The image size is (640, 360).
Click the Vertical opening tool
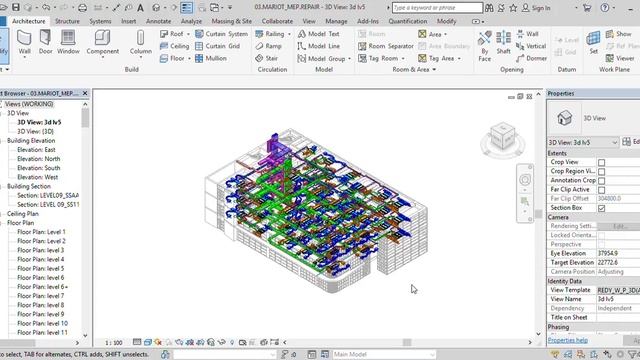pyautogui.click(x=531, y=46)
